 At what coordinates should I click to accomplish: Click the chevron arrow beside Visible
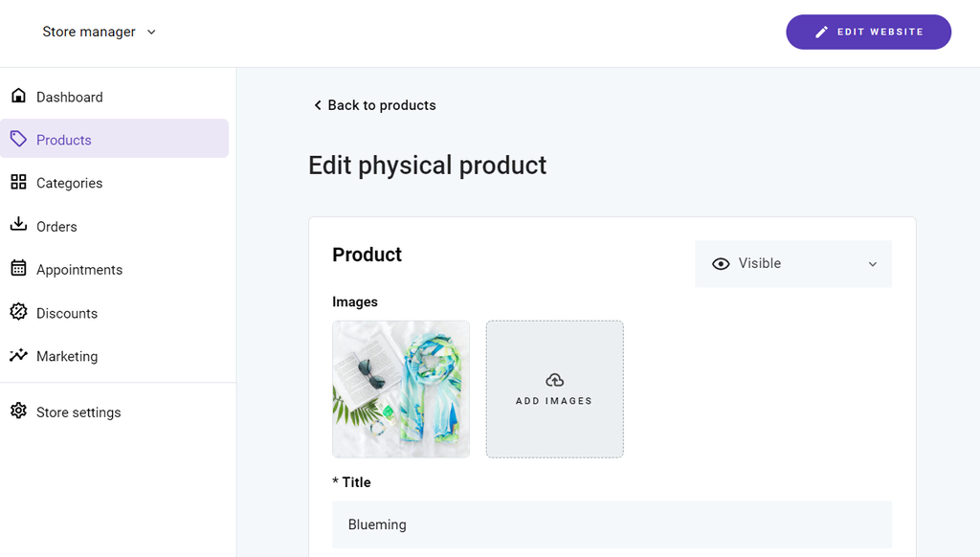(872, 264)
